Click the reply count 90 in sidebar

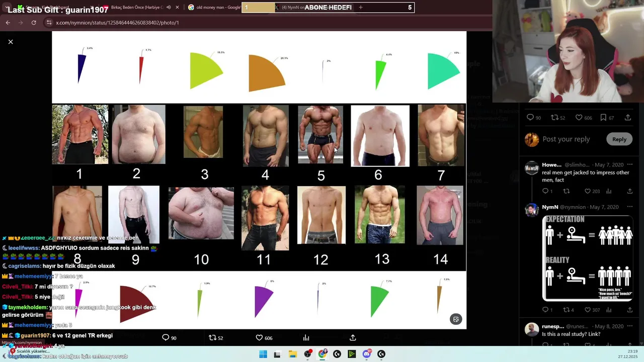534,118
